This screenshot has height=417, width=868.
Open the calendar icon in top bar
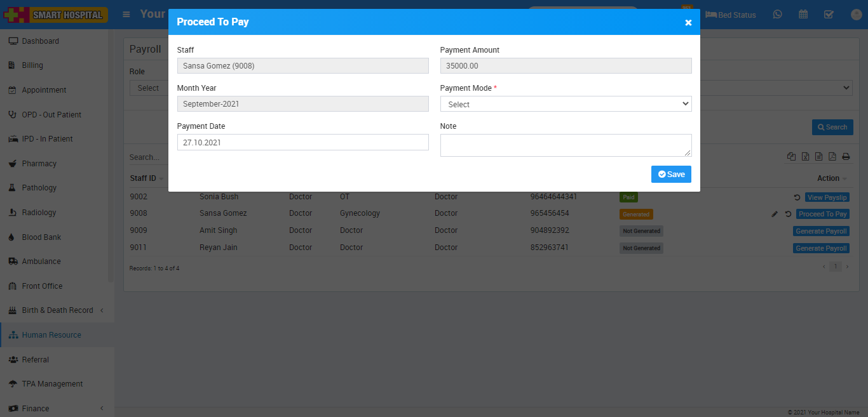[803, 15]
